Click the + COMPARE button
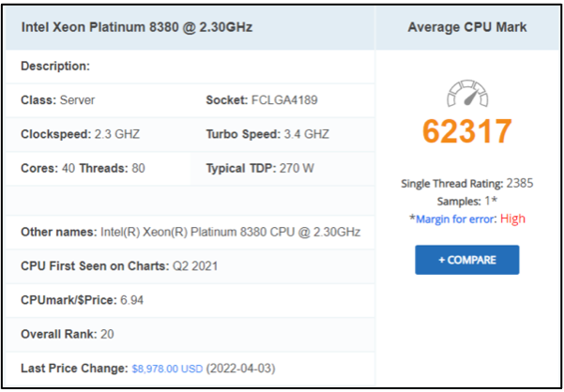The height and width of the screenshot is (392, 564). pos(467,260)
